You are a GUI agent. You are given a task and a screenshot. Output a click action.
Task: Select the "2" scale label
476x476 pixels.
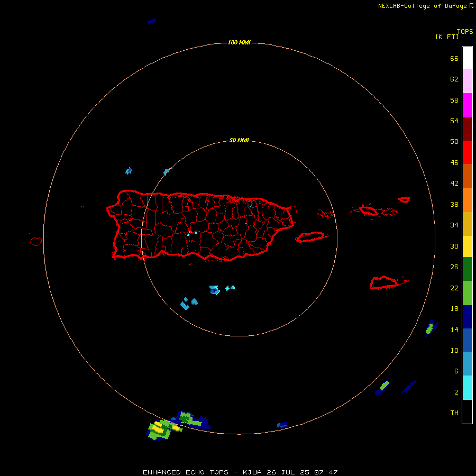click(456, 392)
